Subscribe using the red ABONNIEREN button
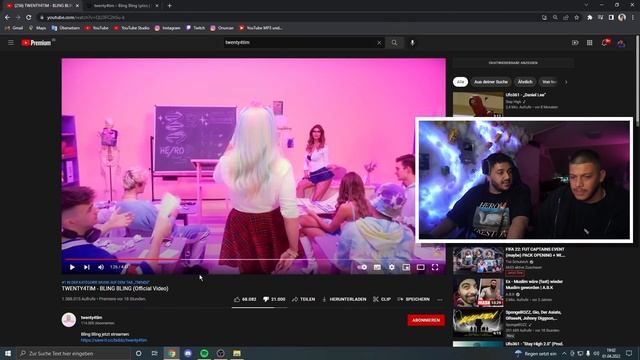The height and width of the screenshot is (360, 640). (x=426, y=320)
